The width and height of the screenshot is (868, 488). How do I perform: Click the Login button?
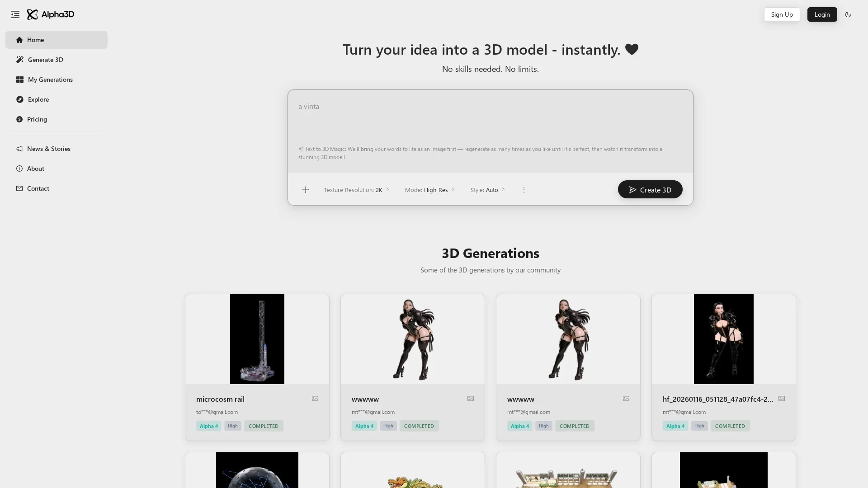tap(822, 14)
